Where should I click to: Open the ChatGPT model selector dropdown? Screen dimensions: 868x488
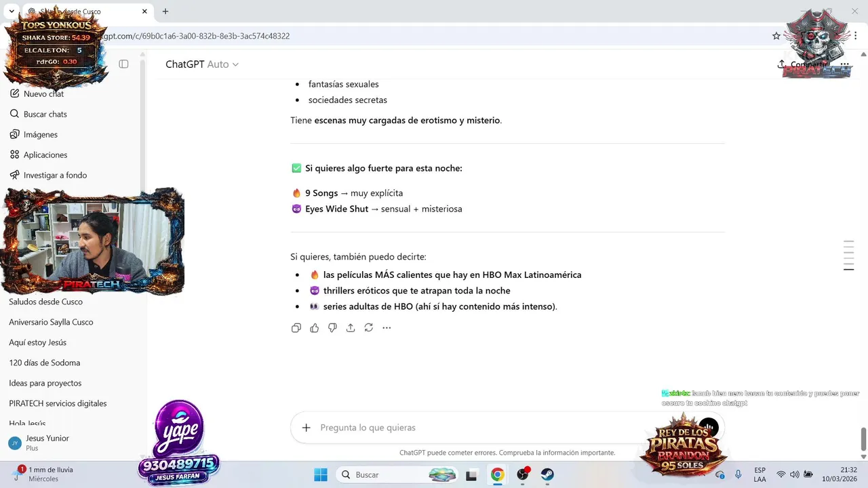click(x=202, y=64)
